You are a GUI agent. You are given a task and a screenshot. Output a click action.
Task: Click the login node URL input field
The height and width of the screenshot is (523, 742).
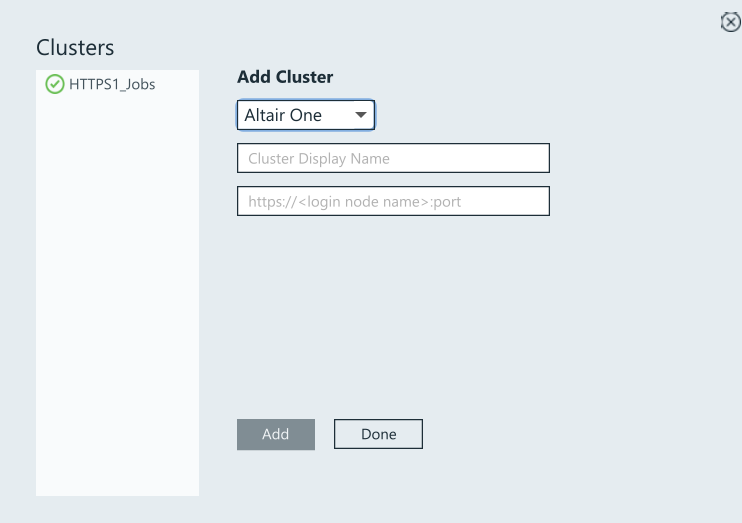point(393,201)
